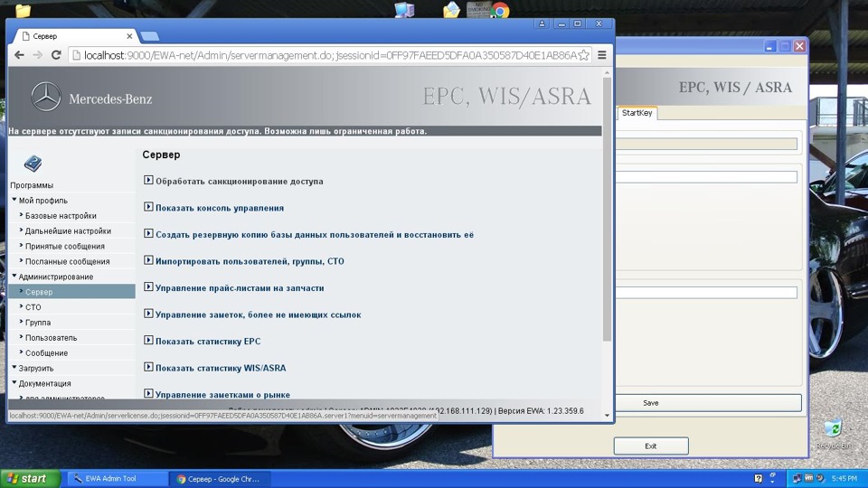Switch to EWA Admin Tool taskbar item
Image resolution: width=868 pixels, height=488 pixels.
pyautogui.click(x=118, y=479)
